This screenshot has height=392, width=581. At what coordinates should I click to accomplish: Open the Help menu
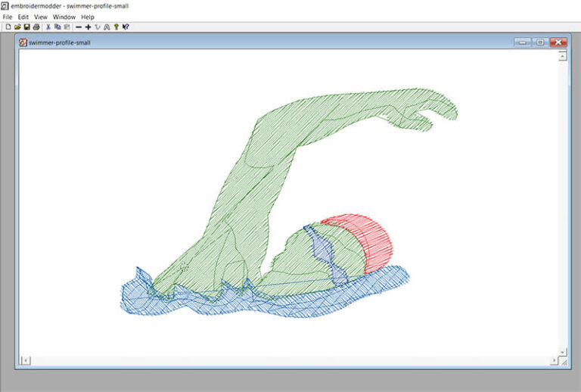pos(88,17)
